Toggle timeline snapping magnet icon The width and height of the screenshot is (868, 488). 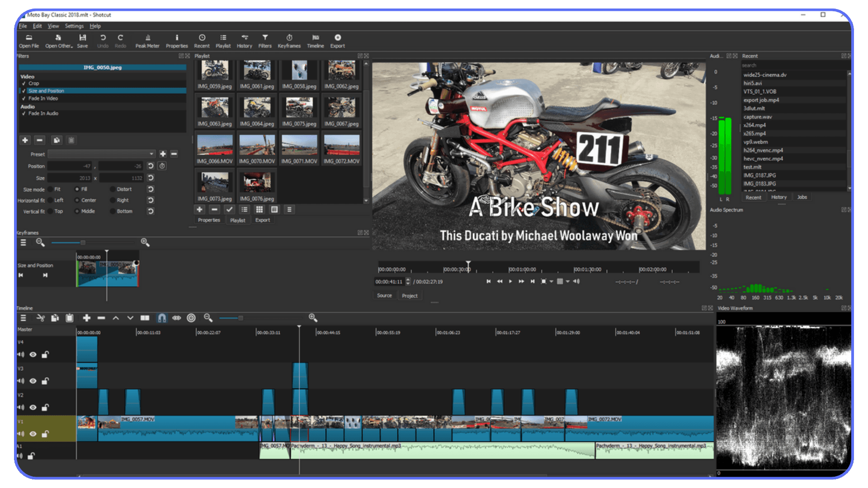pyautogui.click(x=161, y=318)
